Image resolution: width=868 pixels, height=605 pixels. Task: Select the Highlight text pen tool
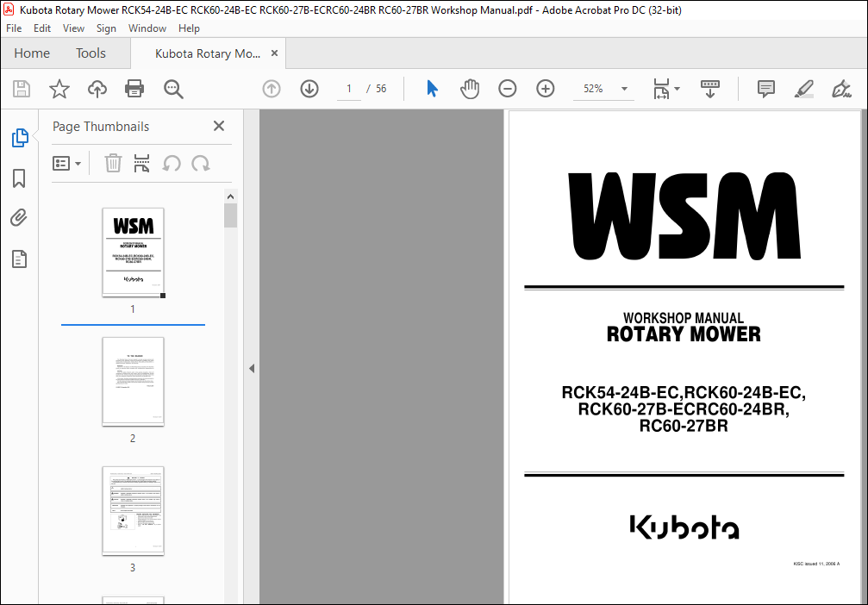[804, 89]
